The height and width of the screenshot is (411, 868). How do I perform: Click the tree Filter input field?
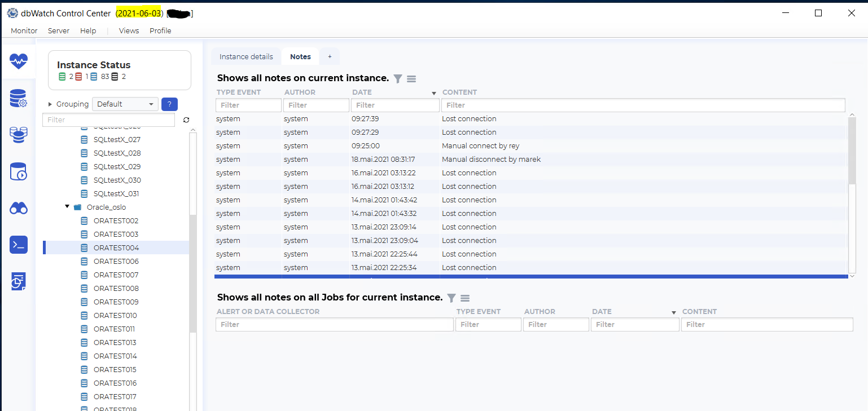[x=108, y=120]
